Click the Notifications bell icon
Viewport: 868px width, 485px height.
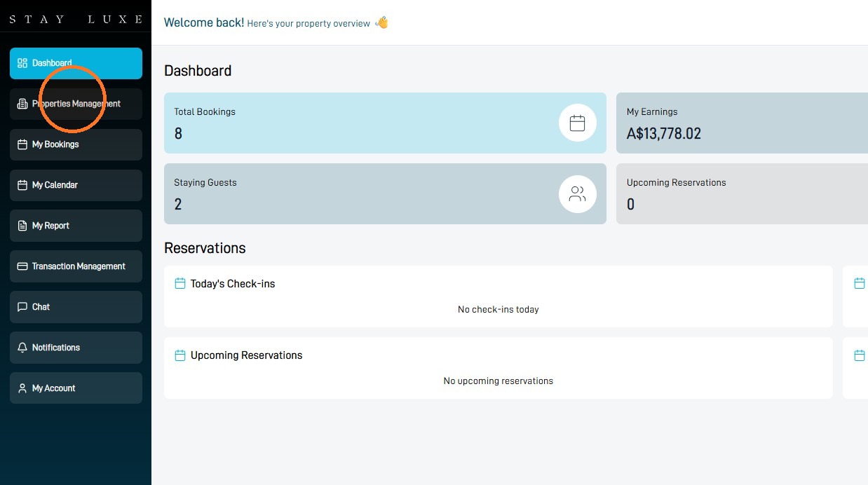[22, 348]
